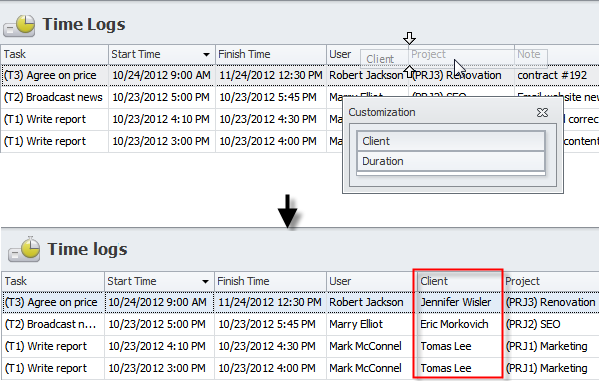Click highlighted Client column header in bottom grid
The height and width of the screenshot is (381, 599).
[x=458, y=281]
